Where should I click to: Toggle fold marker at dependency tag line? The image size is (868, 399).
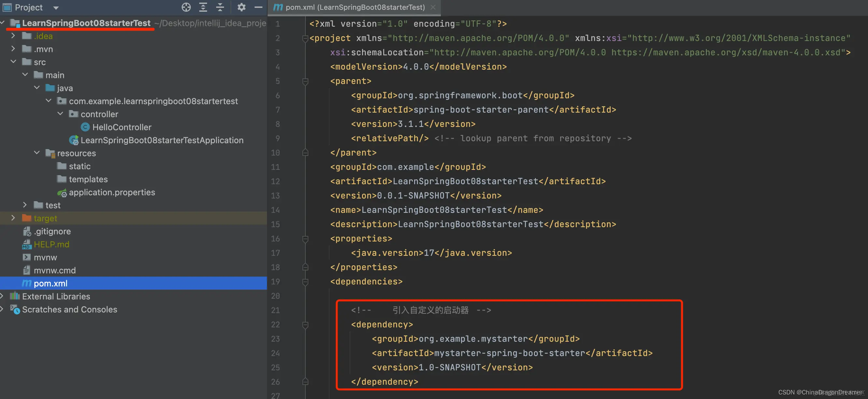[x=305, y=324]
